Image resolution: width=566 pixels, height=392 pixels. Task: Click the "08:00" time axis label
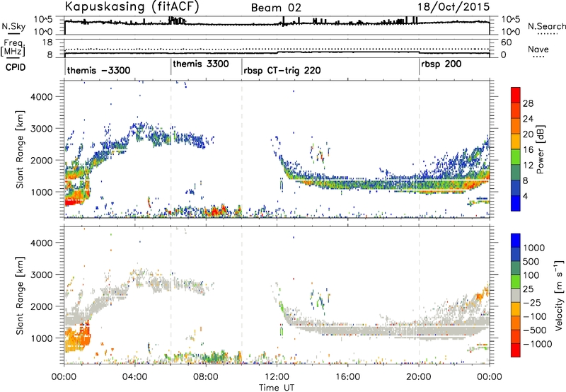[205, 377]
